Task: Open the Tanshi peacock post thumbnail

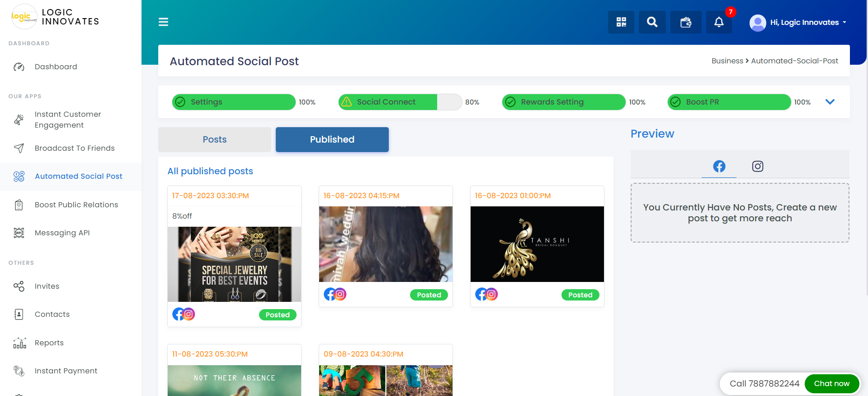Action: (x=537, y=244)
